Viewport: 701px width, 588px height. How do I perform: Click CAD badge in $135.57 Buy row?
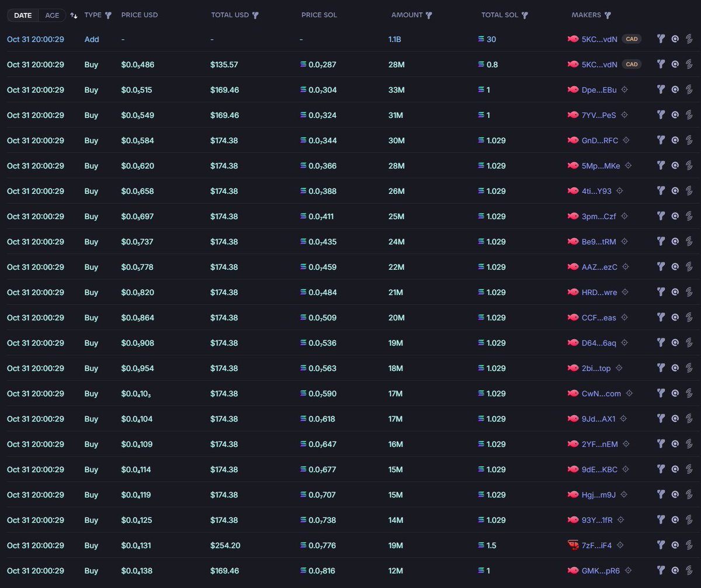pos(631,64)
